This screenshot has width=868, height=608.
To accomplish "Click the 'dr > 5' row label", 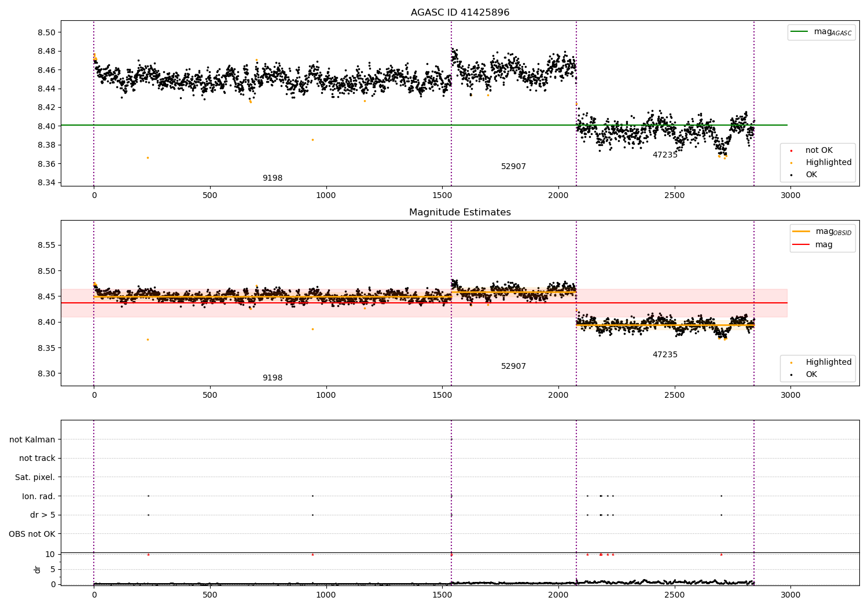I will coord(43,515).
